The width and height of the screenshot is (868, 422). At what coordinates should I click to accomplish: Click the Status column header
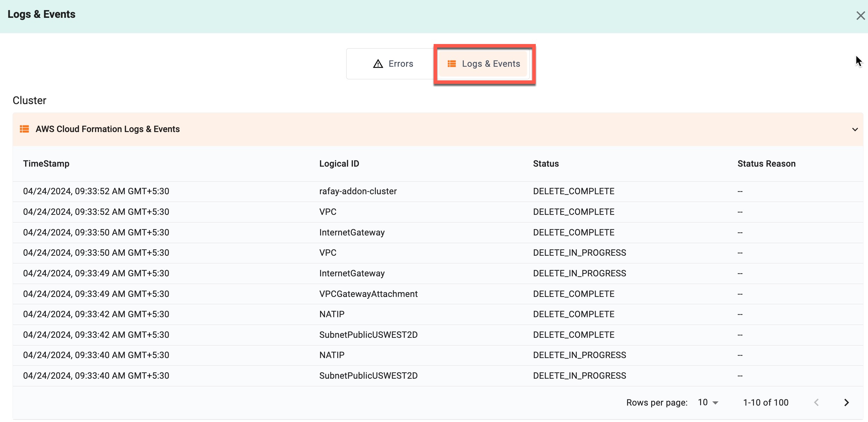point(546,163)
